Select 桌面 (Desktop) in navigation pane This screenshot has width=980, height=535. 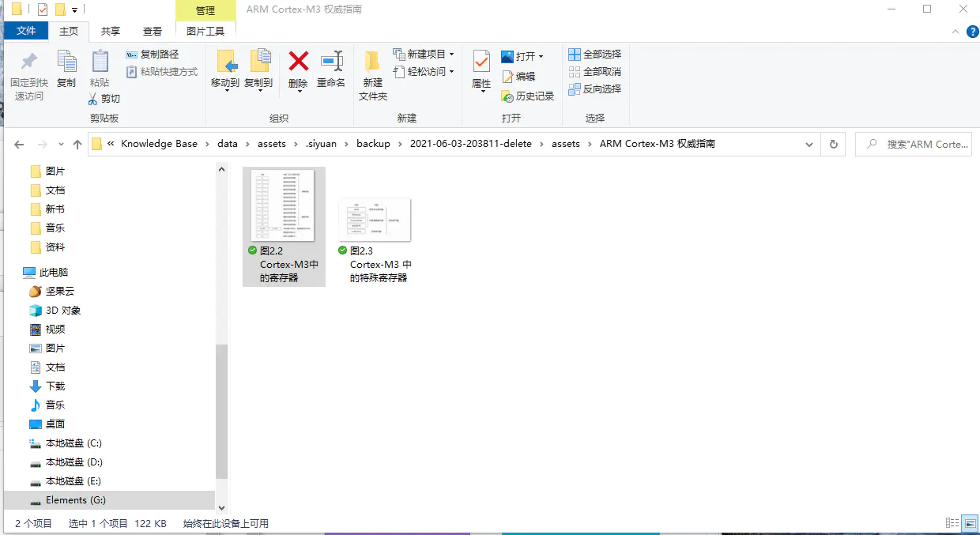point(47,424)
